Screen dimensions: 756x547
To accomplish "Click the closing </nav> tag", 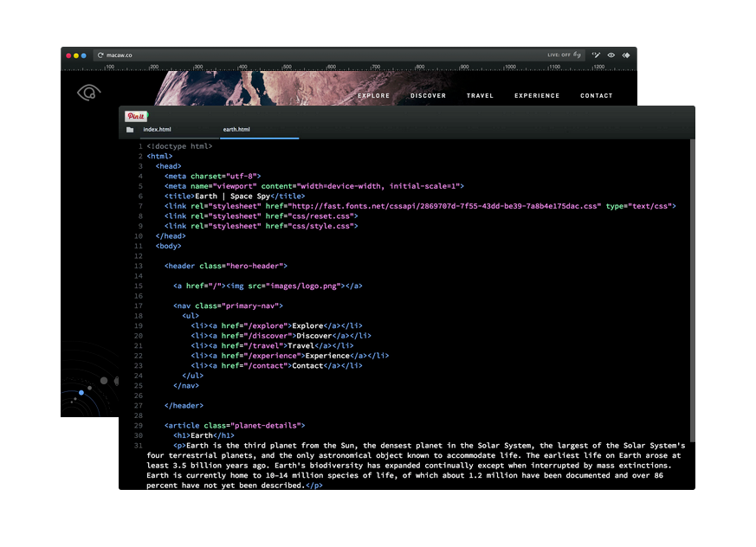I will coord(186,385).
